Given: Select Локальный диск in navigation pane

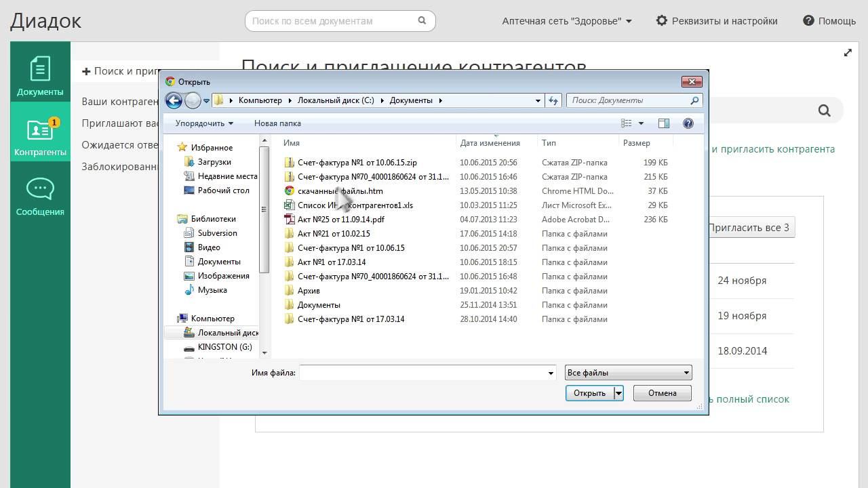Looking at the screenshot, I should (x=221, y=333).
